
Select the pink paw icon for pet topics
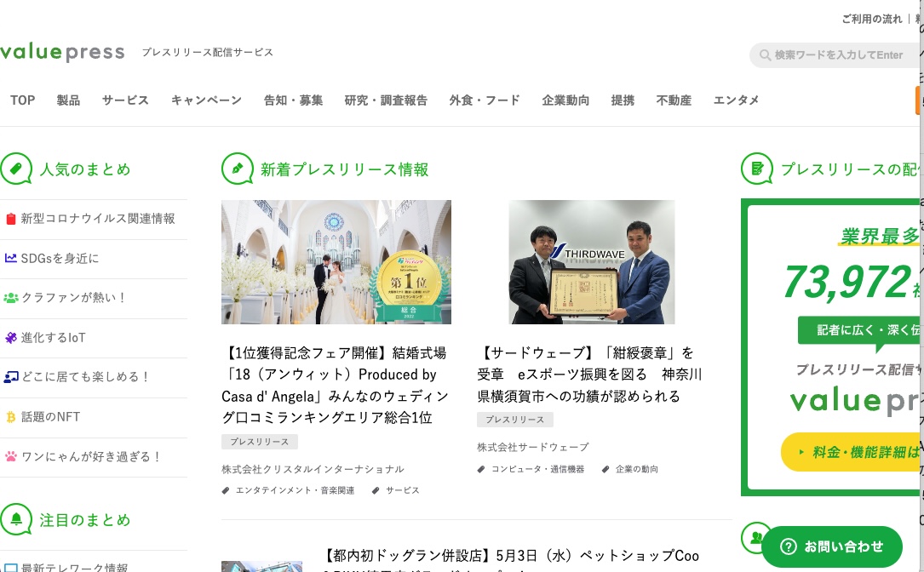tap(10, 457)
